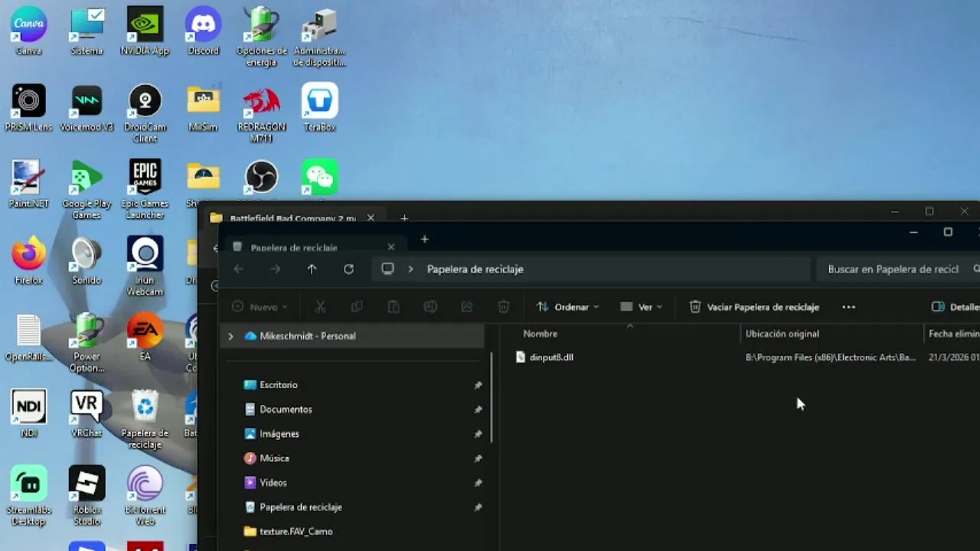
Task: Unpin Escritorio using its pin icon
Action: pos(478,385)
